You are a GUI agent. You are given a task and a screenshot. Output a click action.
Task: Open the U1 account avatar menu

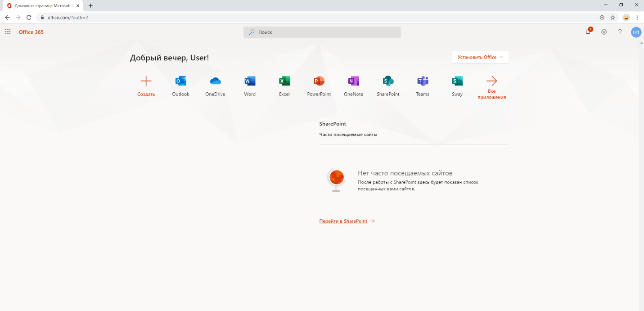[x=636, y=32]
